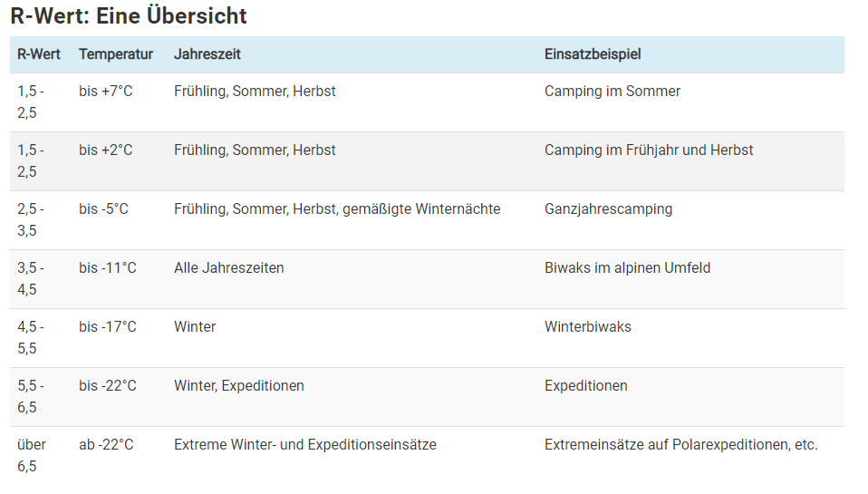Viewport: 868px width, 494px height.
Task: Click the "Ganzjahrescamping" cell
Action: [609, 209]
